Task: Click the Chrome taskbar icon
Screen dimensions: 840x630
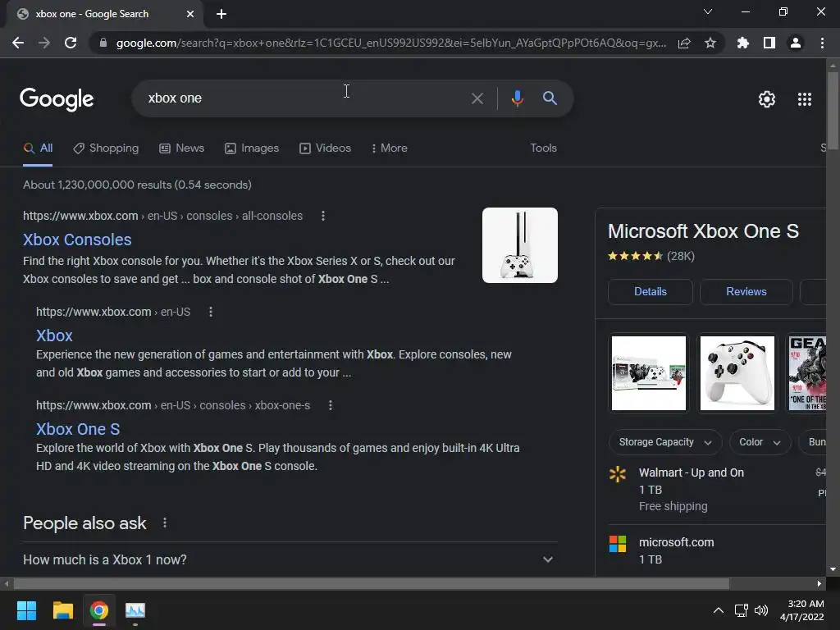Action: click(x=99, y=610)
